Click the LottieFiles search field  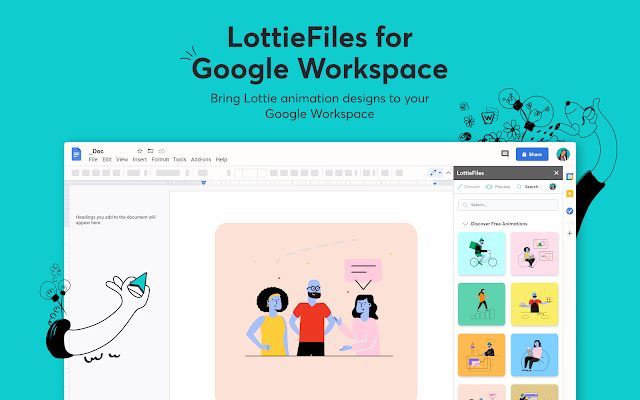click(x=508, y=205)
